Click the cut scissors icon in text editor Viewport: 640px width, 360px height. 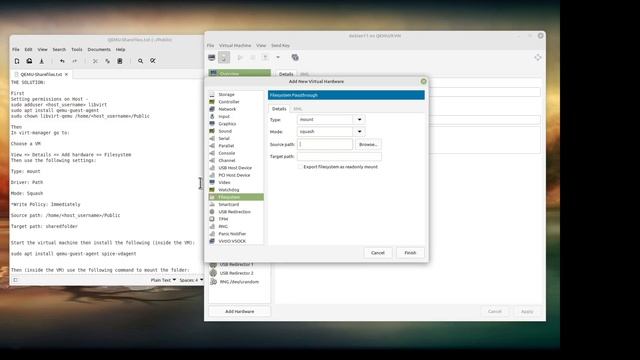pyautogui.click(x=95, y=61)
